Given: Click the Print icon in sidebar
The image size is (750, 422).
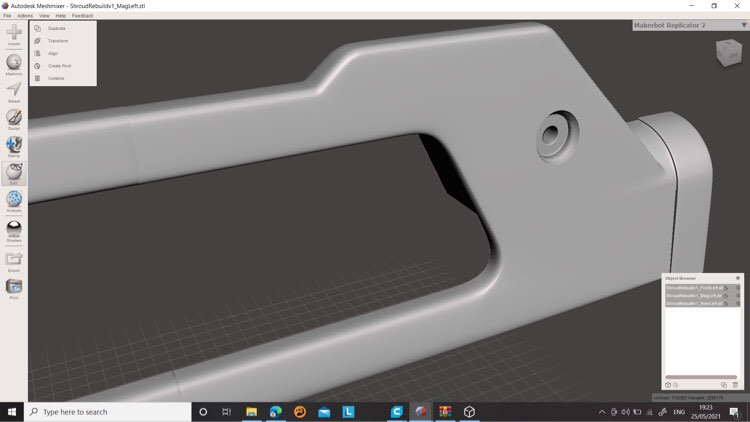Looking at the screenshot, I should coord(14,288).
